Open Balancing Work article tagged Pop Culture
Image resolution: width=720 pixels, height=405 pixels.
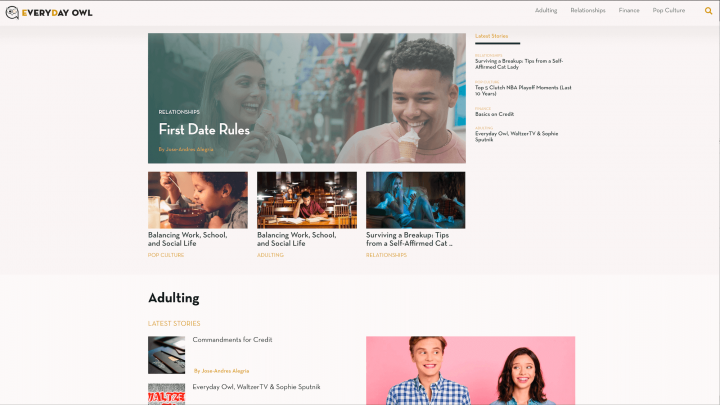point(187,239)
